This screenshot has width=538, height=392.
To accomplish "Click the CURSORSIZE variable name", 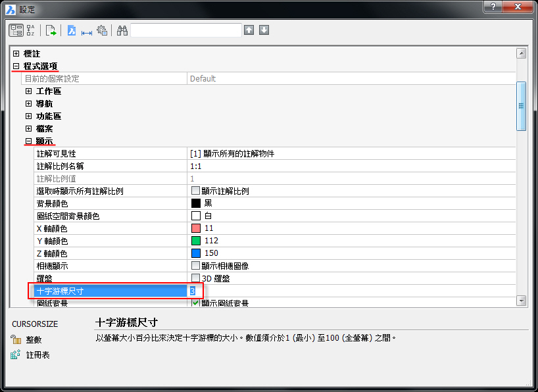I will click(x=35, y=324).
